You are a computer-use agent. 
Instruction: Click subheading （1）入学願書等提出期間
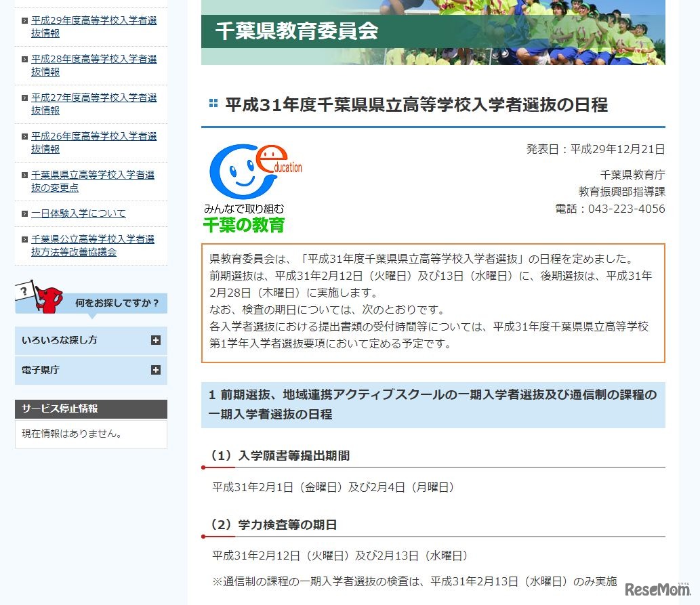[281, 455]
